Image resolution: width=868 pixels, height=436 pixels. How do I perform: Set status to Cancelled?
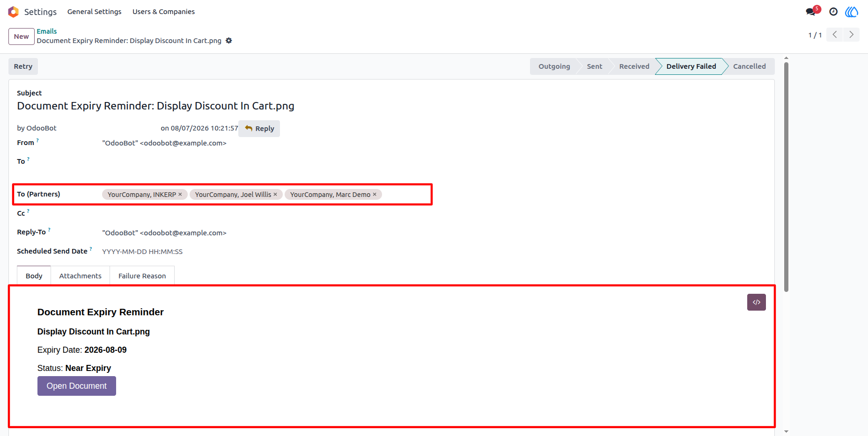coord(749,66)
